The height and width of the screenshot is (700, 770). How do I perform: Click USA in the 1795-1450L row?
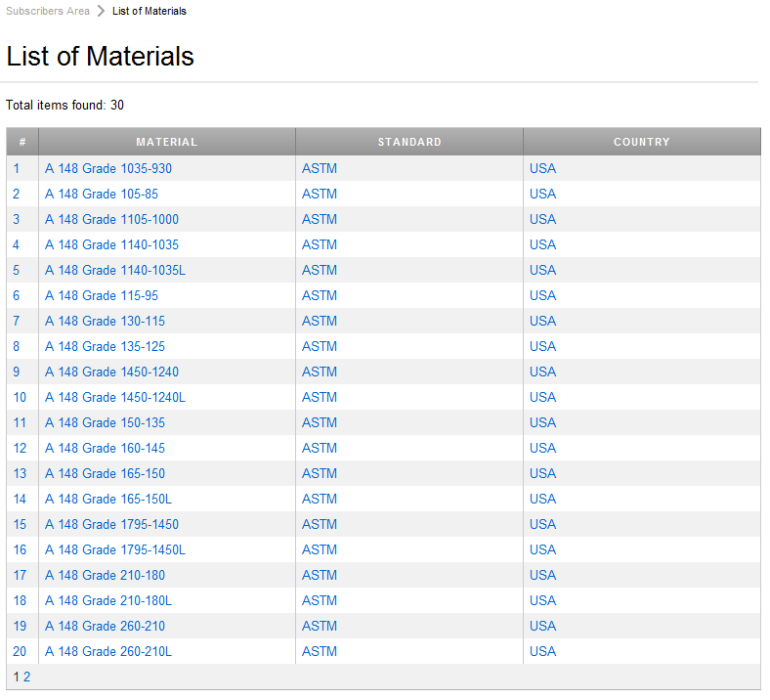pos(543,549)
